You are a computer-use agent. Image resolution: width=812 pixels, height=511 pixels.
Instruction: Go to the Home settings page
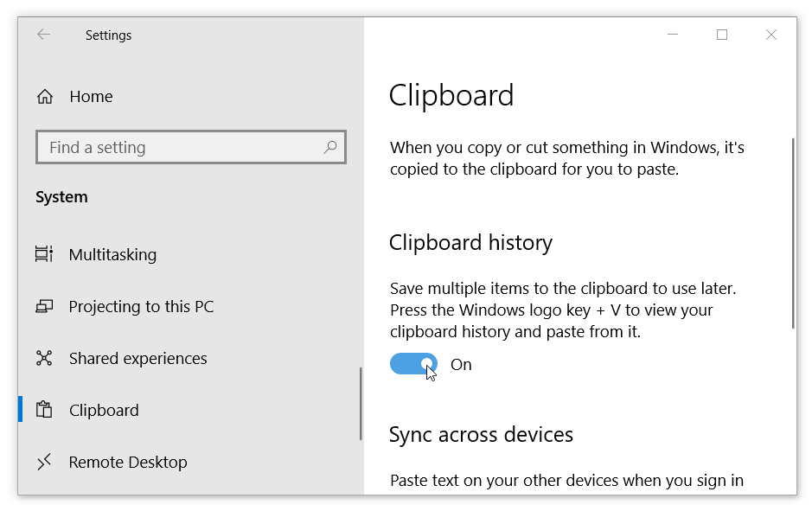point(91,97)
